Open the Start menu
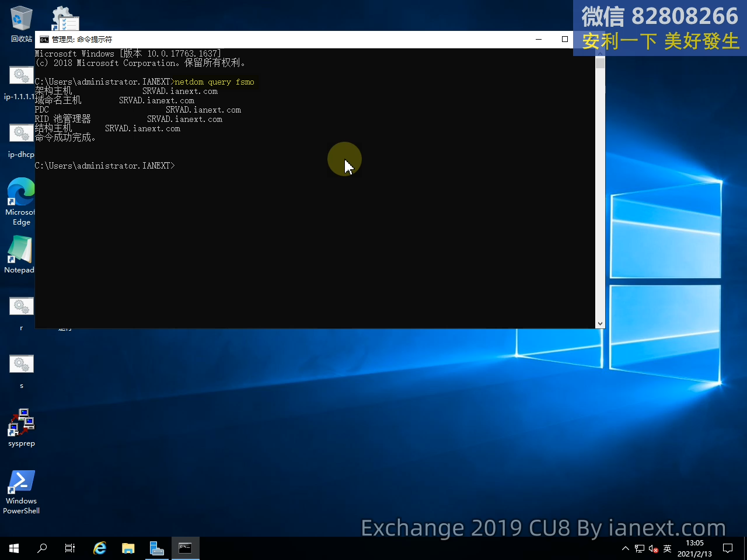 point(14,548)
